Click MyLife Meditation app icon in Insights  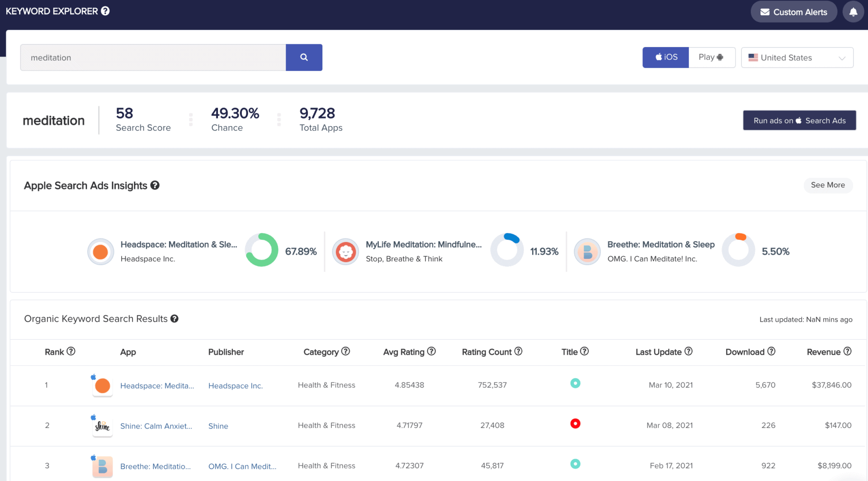pos(346,252)
